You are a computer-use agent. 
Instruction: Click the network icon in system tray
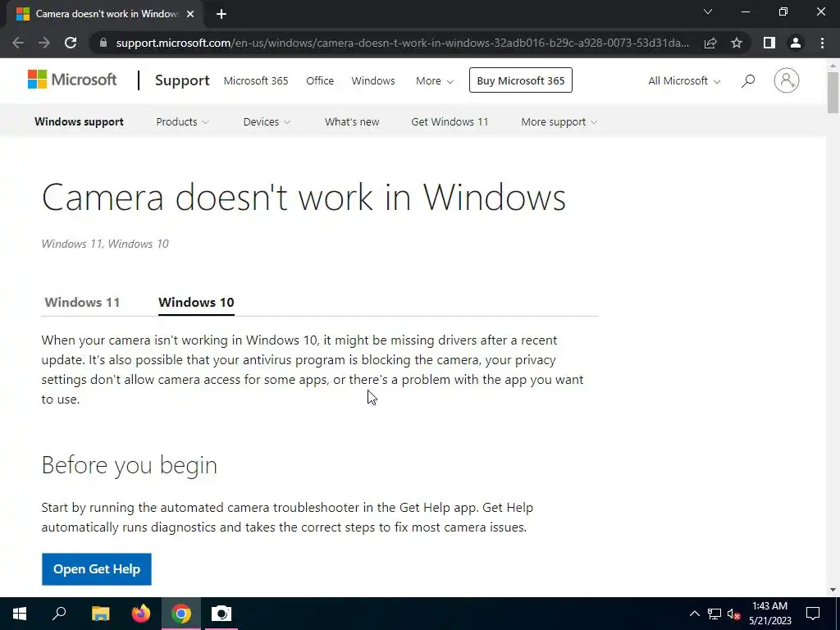714,614
